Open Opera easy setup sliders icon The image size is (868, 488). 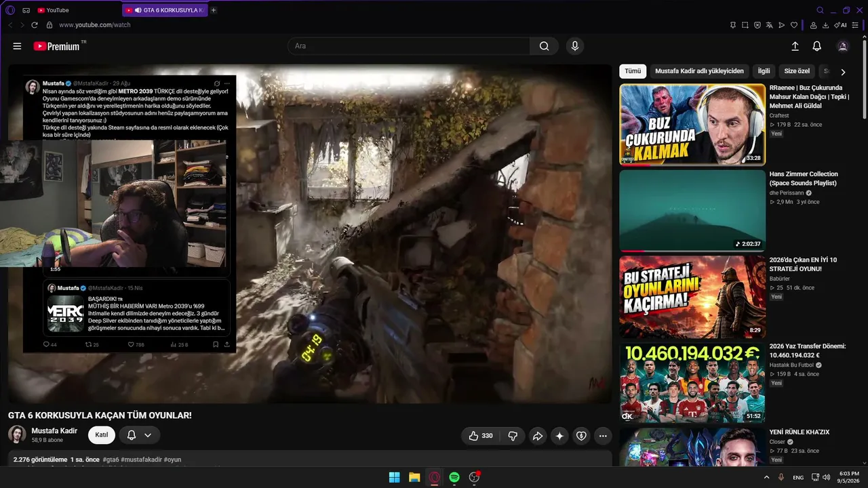tap(855, 25)
